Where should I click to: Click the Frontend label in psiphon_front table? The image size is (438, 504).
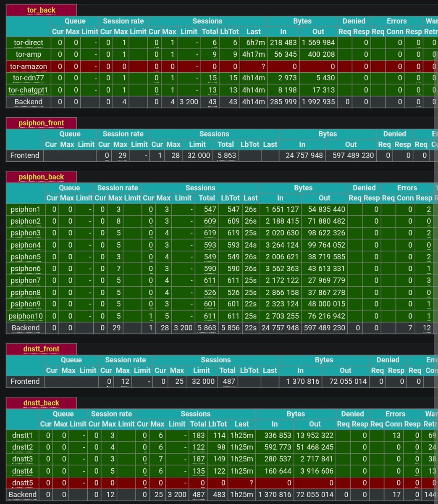pos(24,155)
